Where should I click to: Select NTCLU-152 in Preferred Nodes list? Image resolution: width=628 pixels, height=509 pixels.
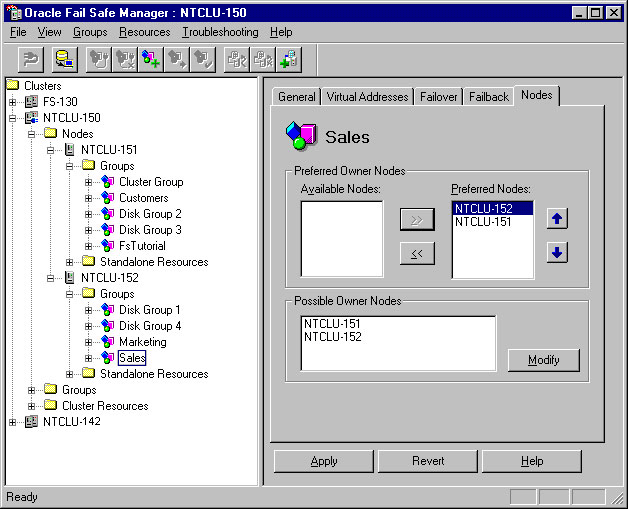coord(493,209)
